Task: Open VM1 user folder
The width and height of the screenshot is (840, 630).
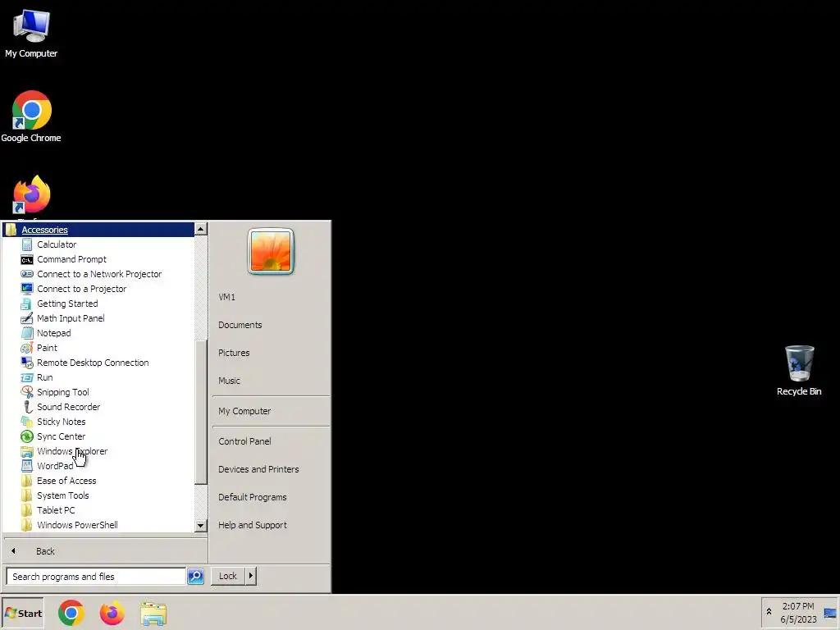Action: pyautogui.click(x=226, y=297)
